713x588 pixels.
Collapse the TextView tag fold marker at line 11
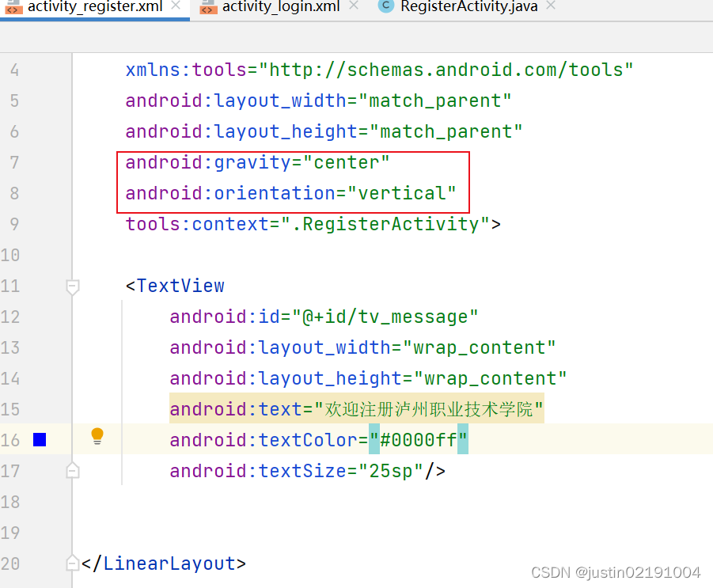point(72,287)
